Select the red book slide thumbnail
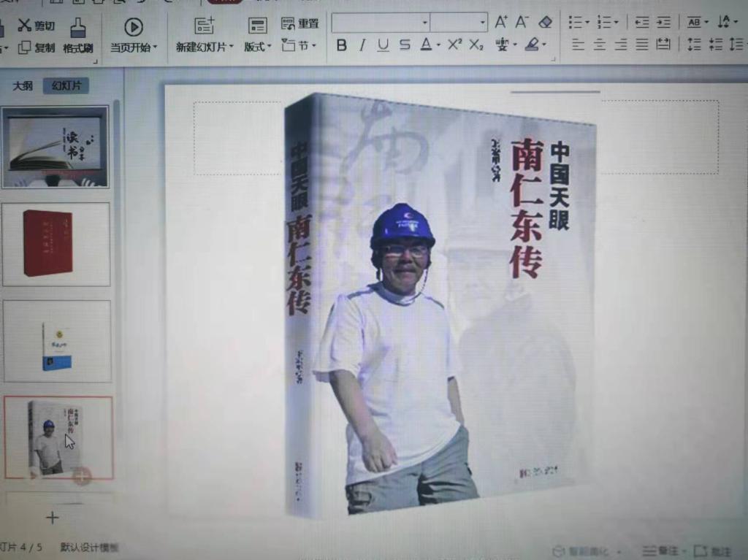This screenshot has height=560, width=748. [56, 245]
